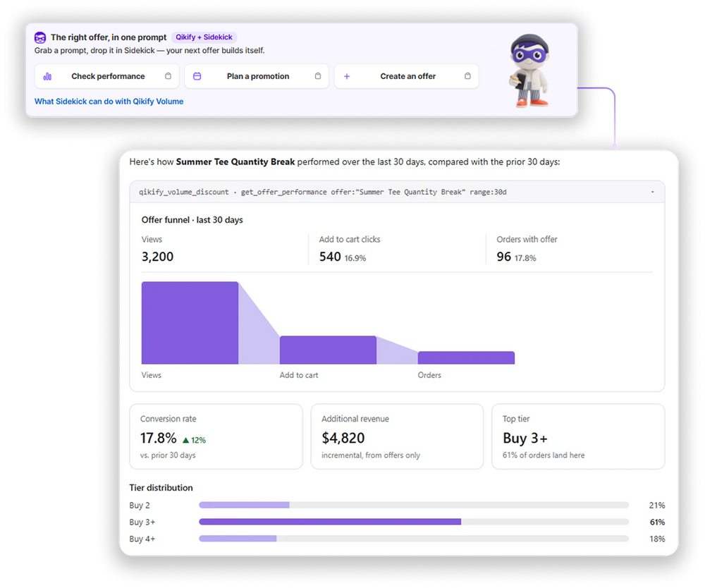Click the plus icon on Create an offer
This screenshot has height=588, width=705.
[x=347, y=76]
